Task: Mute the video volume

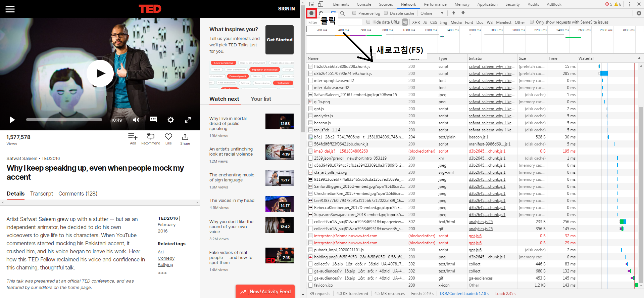Action: (136, 120)
